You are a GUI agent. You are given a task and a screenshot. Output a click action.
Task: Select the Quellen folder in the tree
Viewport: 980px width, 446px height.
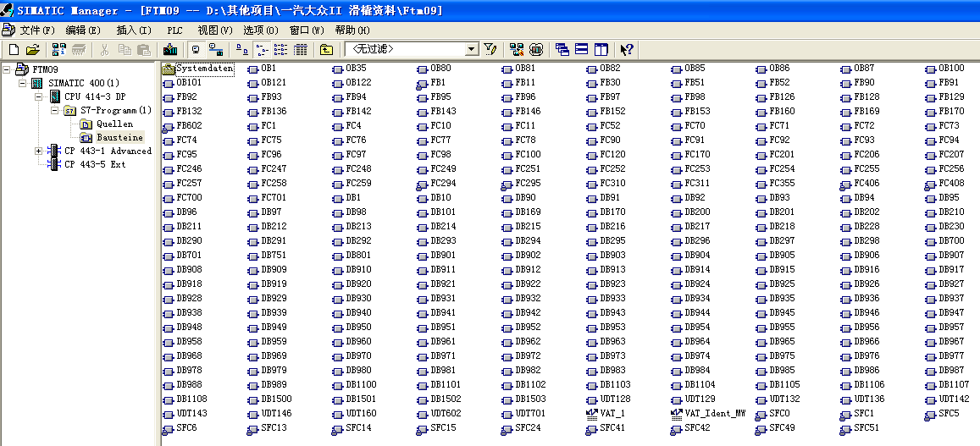pos(114,124)
